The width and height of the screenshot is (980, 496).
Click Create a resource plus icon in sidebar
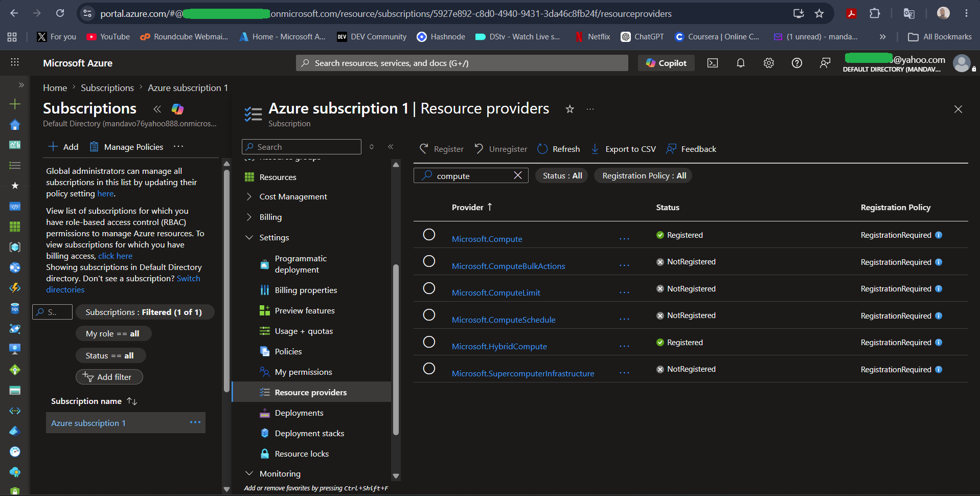(x=15, y=104)
